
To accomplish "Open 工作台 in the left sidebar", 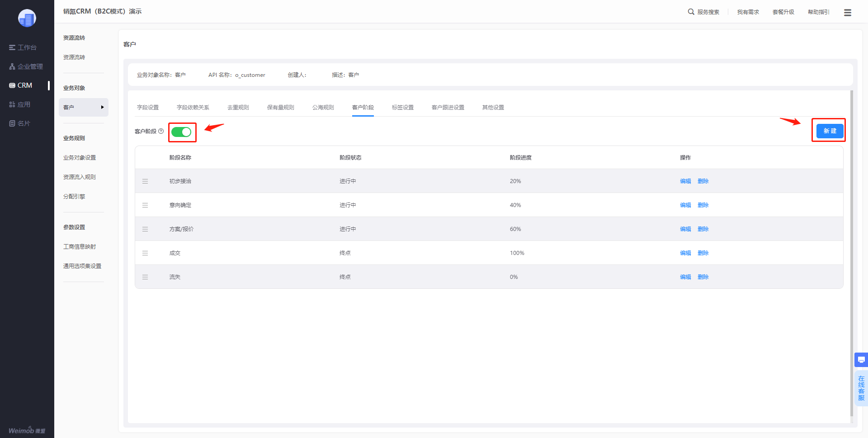I will tap(23, 47).
